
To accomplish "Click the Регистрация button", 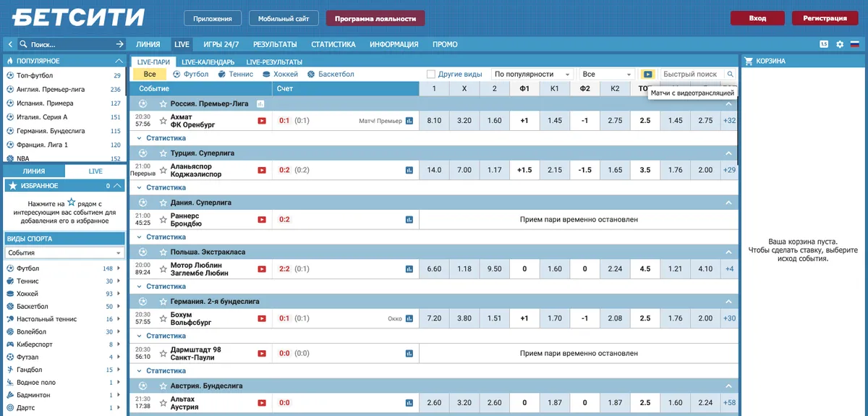I will click(x=825, y=18).
